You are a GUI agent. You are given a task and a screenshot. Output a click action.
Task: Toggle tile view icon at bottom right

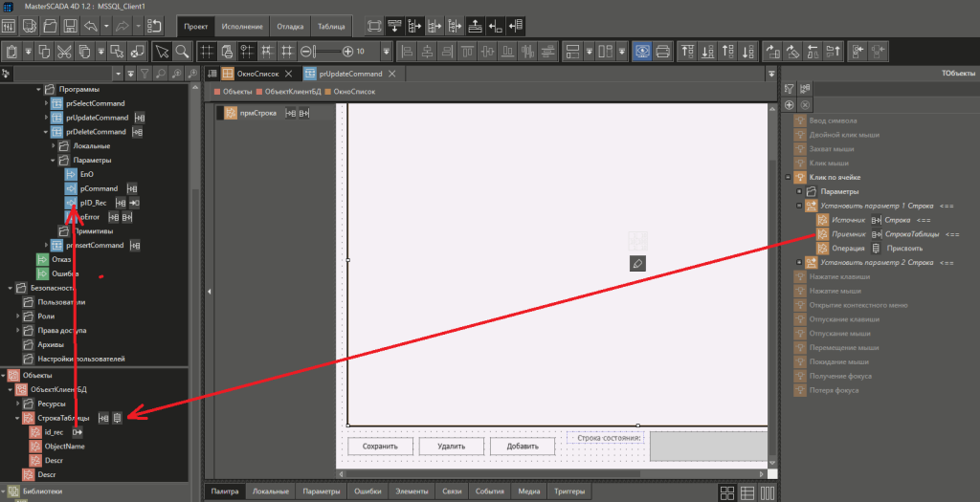[727, 491]
